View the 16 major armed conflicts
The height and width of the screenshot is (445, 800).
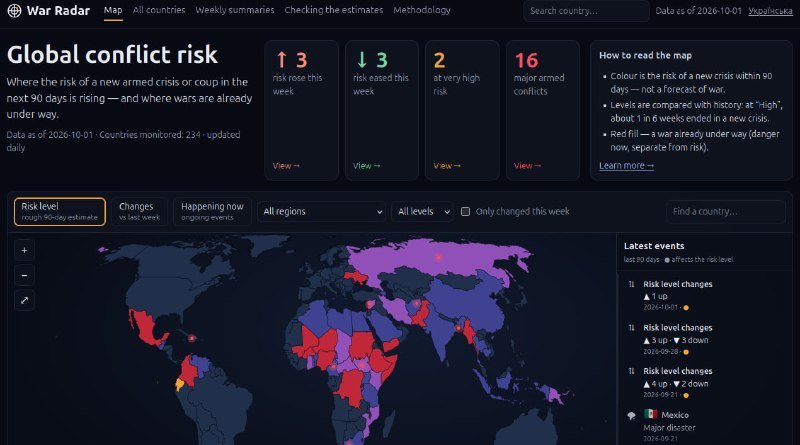click(x=528, y=166)
